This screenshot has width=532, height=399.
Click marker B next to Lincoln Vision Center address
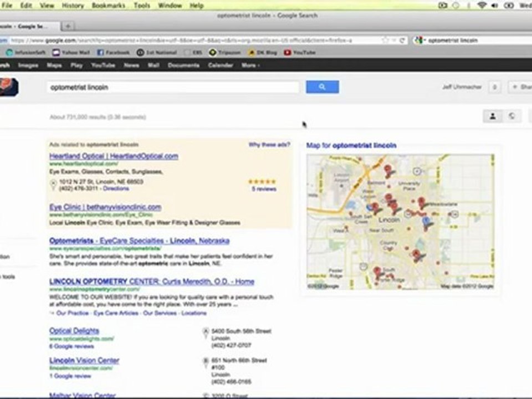(205, 361)
